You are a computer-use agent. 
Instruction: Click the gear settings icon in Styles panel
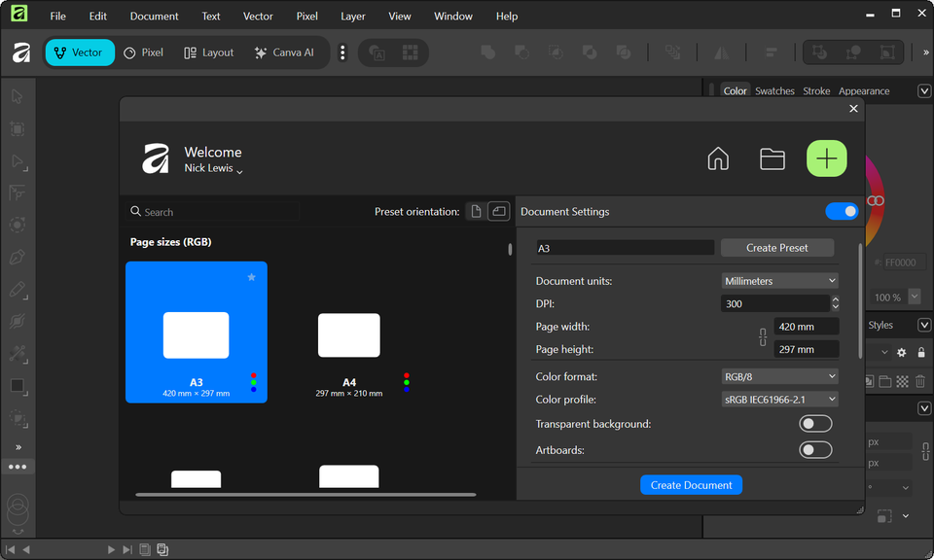pyautogui.click(x=901, y=352)
